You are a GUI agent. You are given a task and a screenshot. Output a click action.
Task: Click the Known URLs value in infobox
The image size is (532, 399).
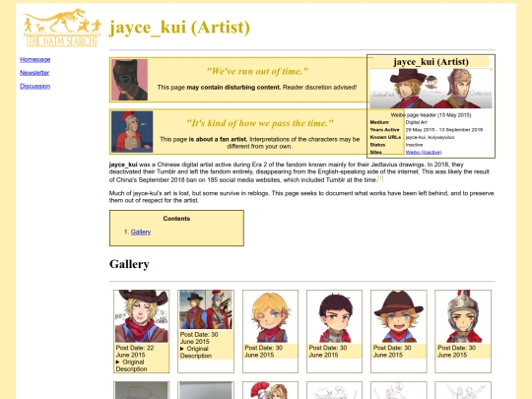coord(430,137)
